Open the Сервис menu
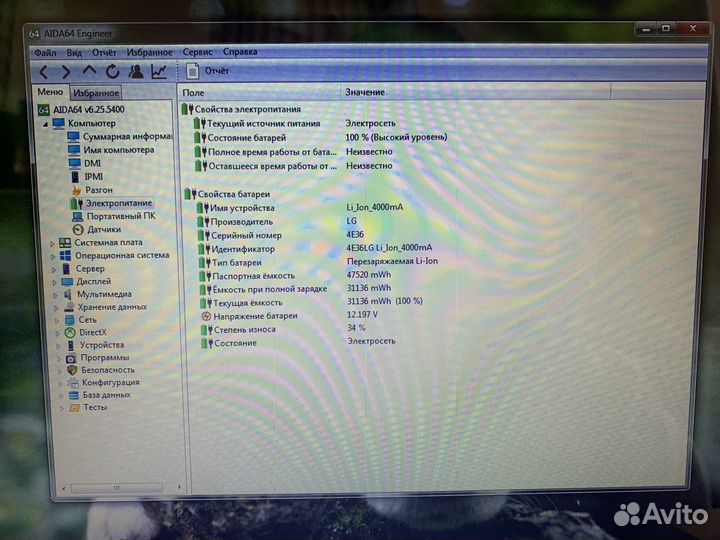 tap(197, 52)
